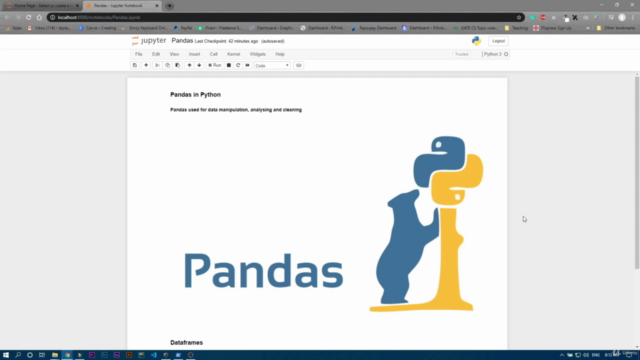This screenshot has width=640, height=360.
Task: Open Task View from the taskbar
Action: pyautogui.click(x=42, y=355)
